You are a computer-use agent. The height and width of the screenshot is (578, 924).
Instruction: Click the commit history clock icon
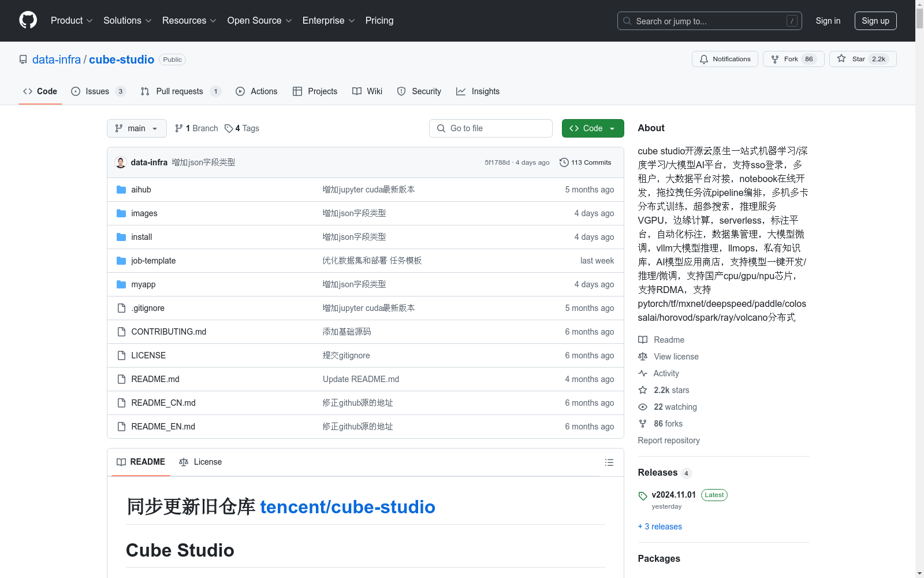click(564, 162)
